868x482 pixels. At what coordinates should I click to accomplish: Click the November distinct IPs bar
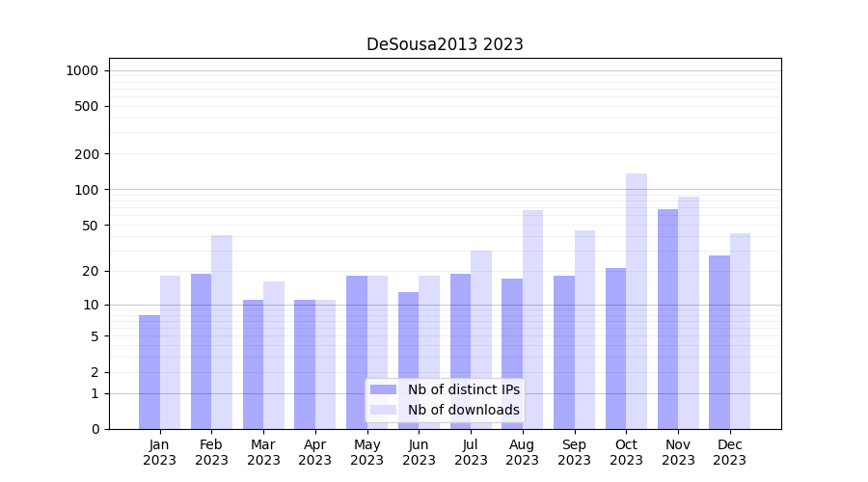coord(667,318)
